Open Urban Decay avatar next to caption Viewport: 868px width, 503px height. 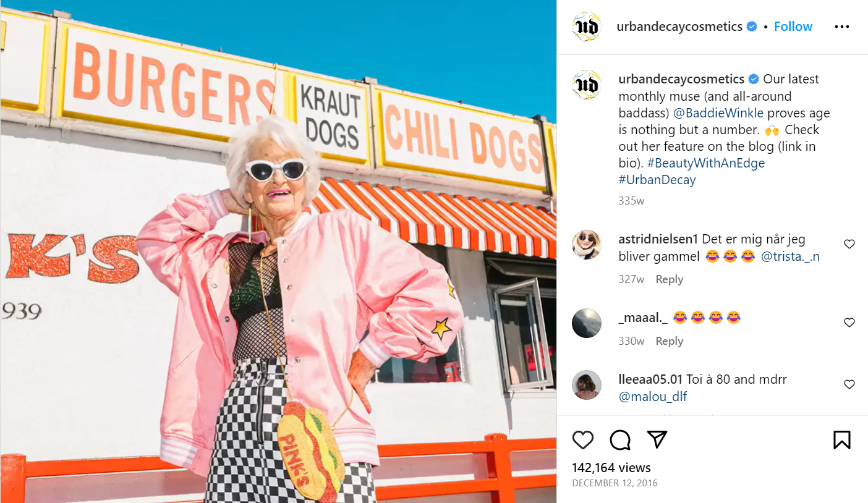587,85
